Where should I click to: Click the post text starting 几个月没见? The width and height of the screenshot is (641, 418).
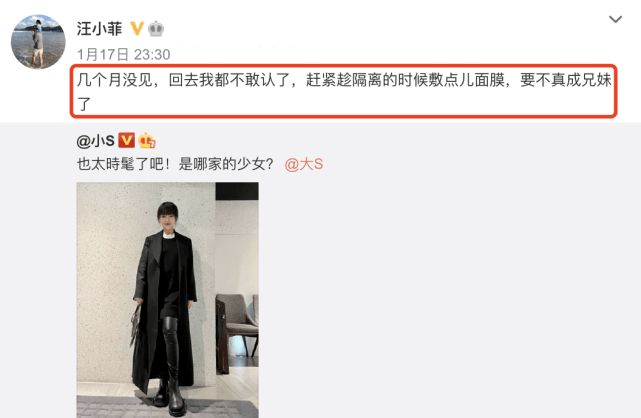(x=344, y=91)
